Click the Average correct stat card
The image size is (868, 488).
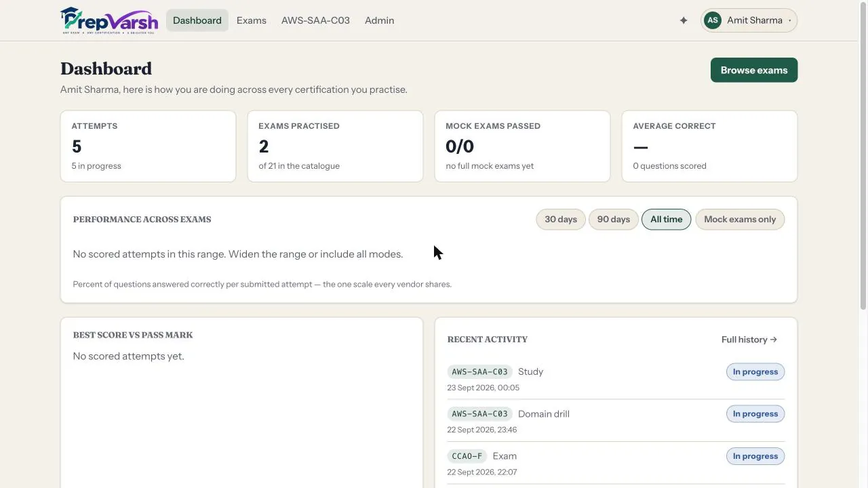click(709, 146)
